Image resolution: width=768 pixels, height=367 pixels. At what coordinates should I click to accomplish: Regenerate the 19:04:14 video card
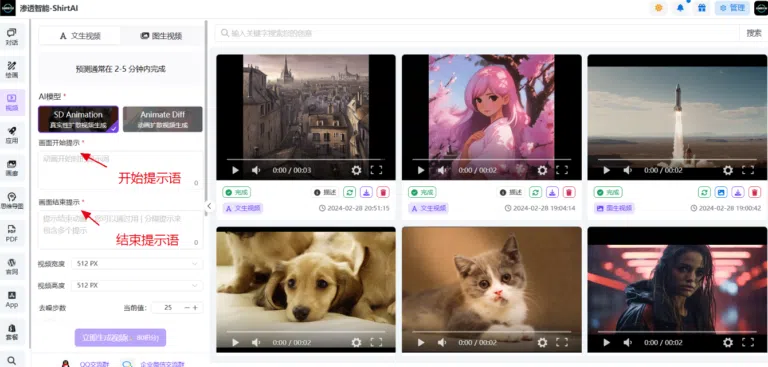[x=535, y=193]
